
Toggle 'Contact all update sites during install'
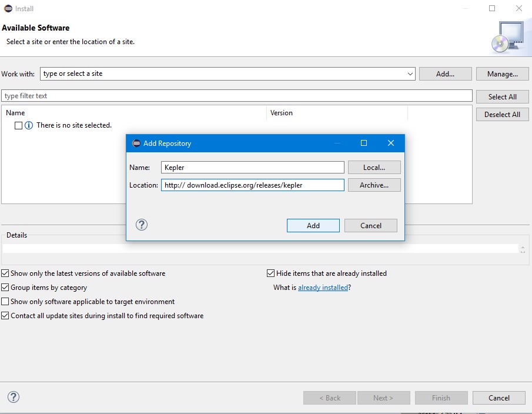5,316
